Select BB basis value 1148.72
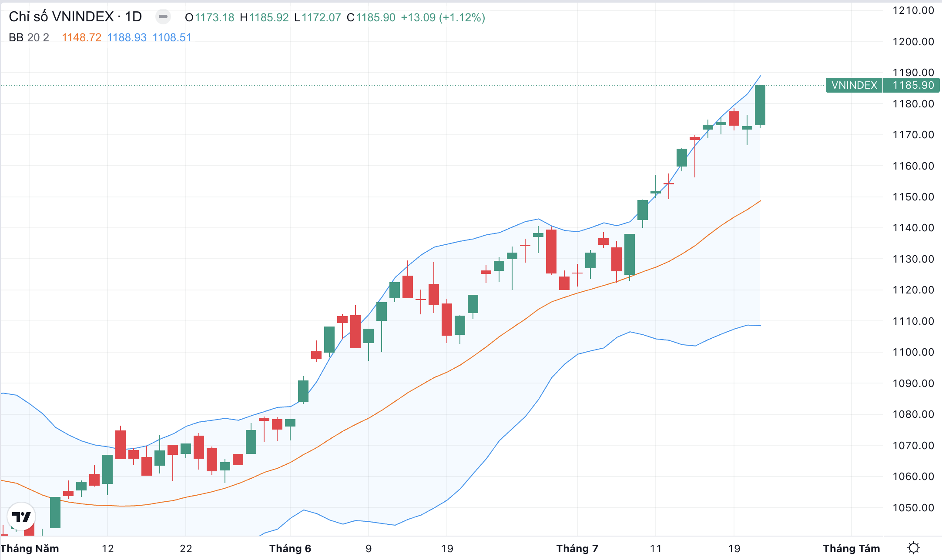This screenshot has height=560, width=942. 81,37
